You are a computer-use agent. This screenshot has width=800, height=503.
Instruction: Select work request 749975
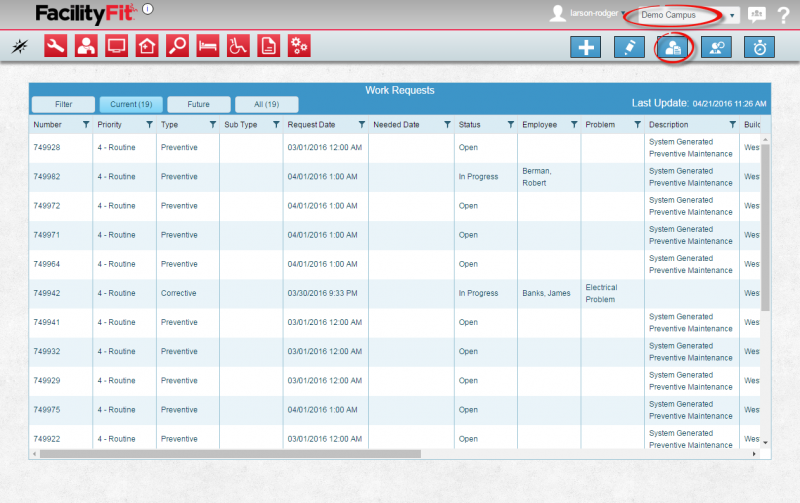click(47, 410)
